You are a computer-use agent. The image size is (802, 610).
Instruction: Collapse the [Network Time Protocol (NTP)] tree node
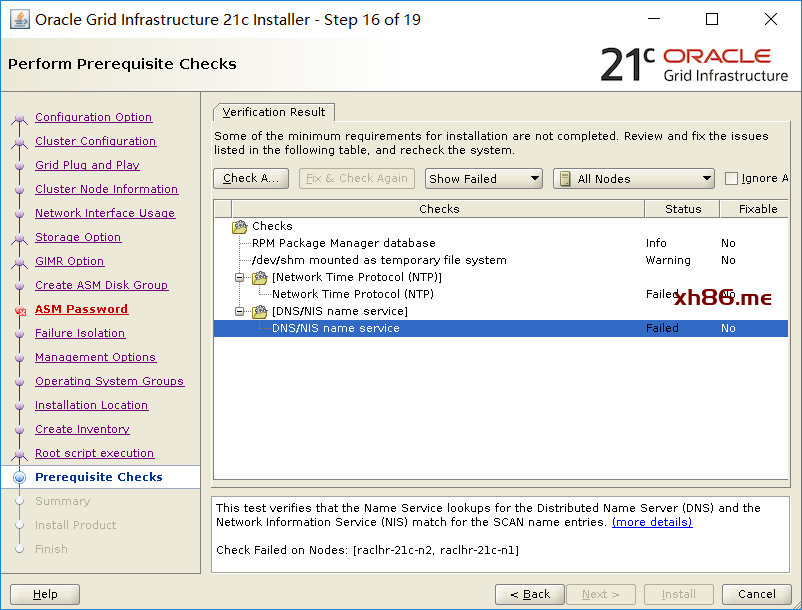pyautogui.click(x=240, y=278)
